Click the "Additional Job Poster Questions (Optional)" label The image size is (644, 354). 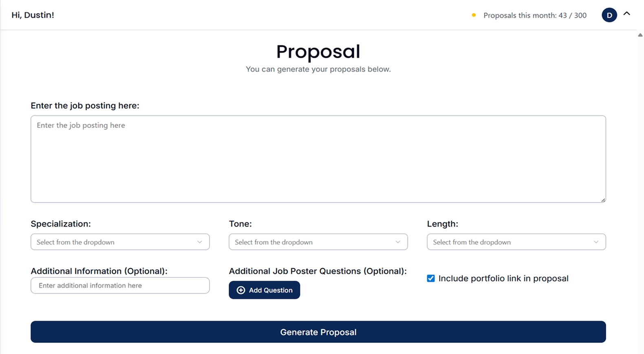click(318, 271)
